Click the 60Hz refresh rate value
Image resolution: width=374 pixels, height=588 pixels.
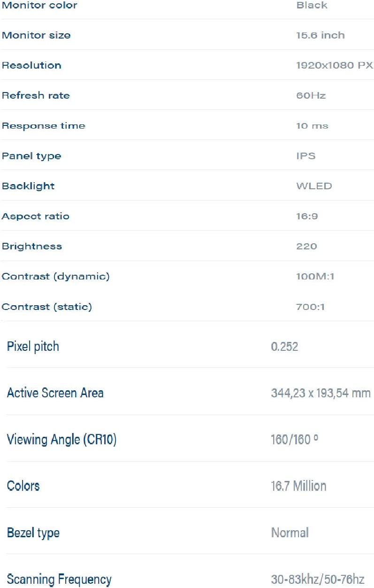[311, 95]
